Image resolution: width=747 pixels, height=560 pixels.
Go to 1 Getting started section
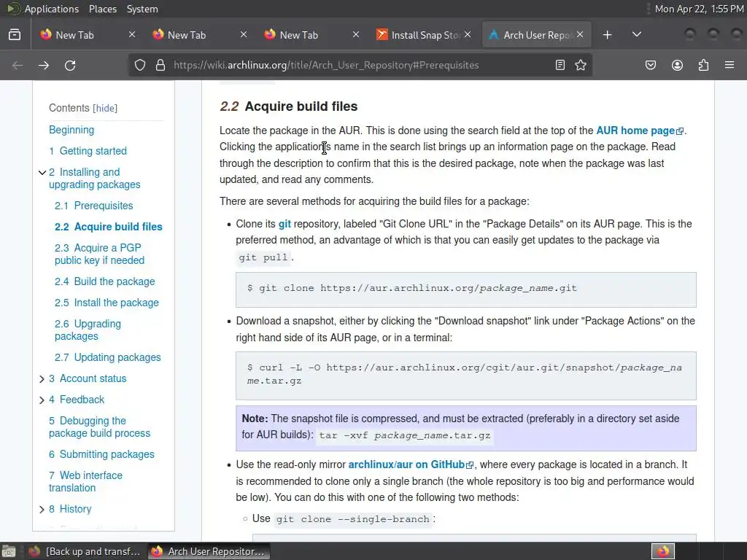pos(88,151)
